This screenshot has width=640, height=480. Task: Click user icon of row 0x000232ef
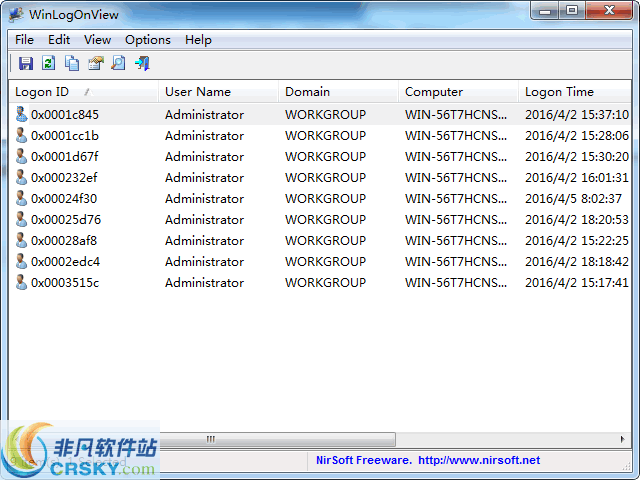[21, 177]
